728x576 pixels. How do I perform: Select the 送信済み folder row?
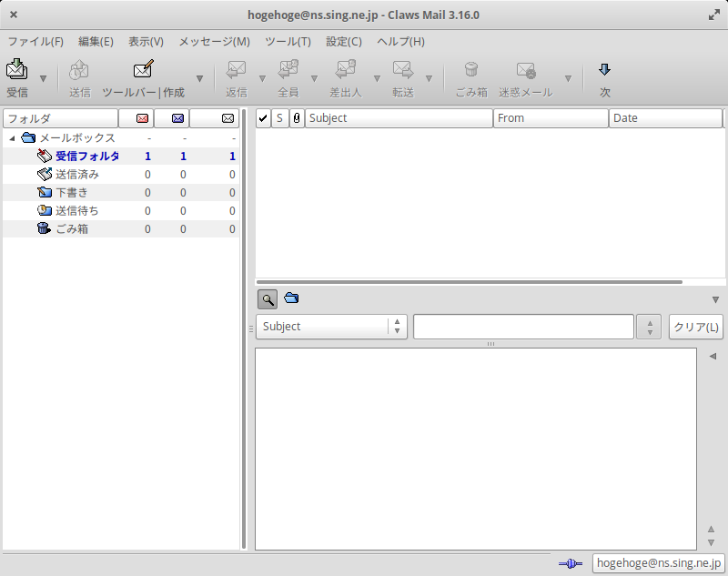pyautogui.click(x=121, y=174)
